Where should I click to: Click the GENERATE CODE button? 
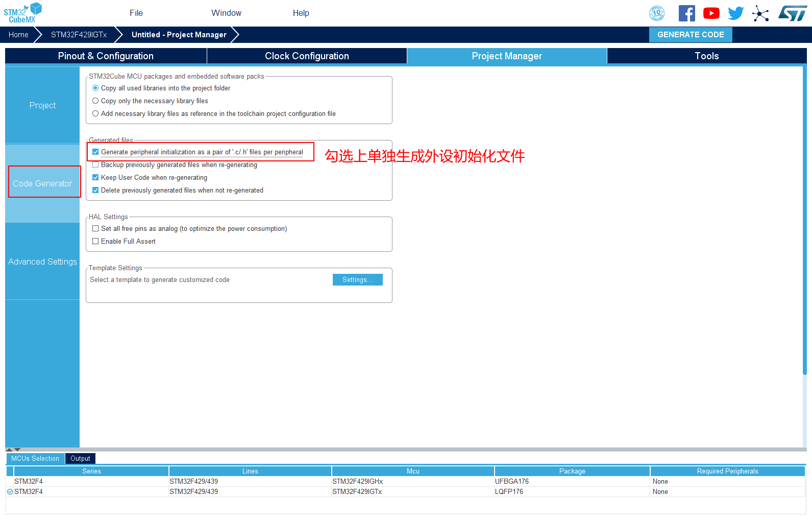coord(691,35)
